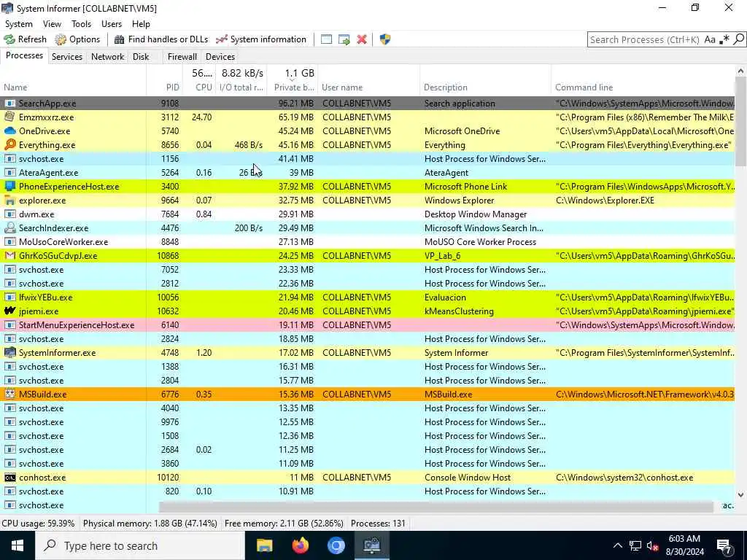Click the jpiemi.exe process icon
The width and height of the screenshot is (747, 560).
9,311
